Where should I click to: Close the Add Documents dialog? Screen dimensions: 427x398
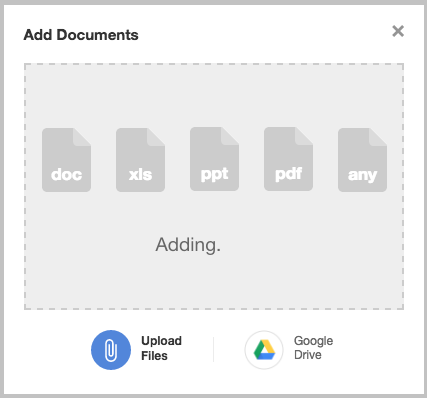click(x=398, y=31)
